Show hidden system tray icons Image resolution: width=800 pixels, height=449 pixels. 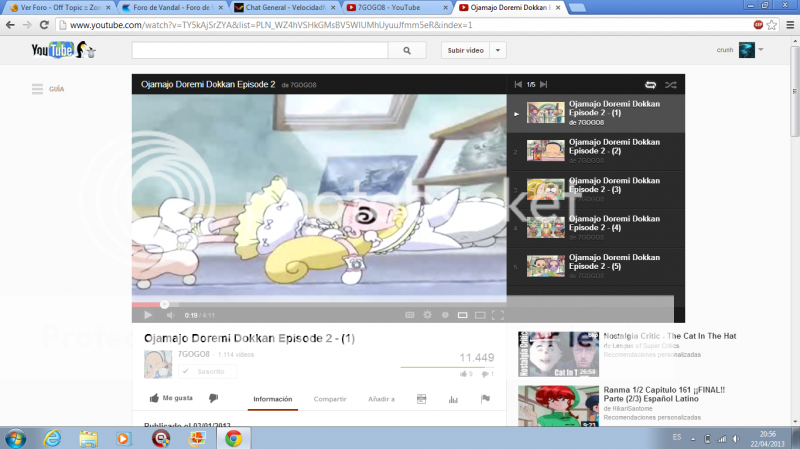pos(693,439)
